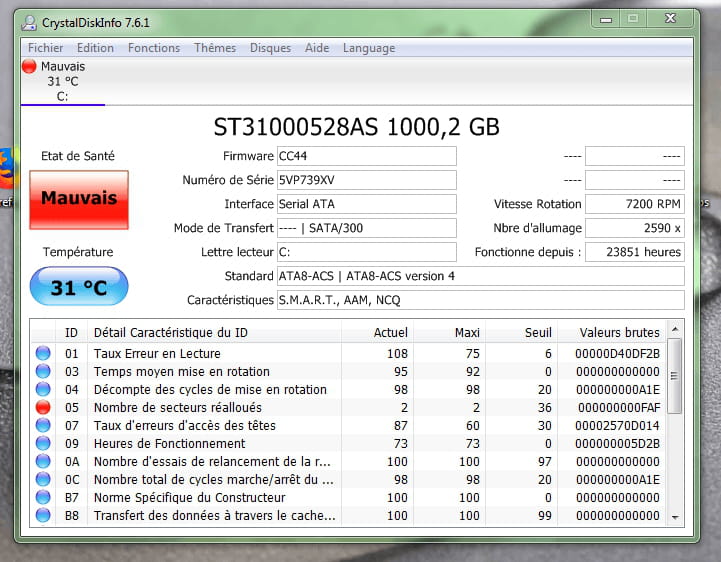Image resolution: width=721 pixels, height=562 pixels.
Task: Click the blue status dot for row B7
Action: pos(43,497)
